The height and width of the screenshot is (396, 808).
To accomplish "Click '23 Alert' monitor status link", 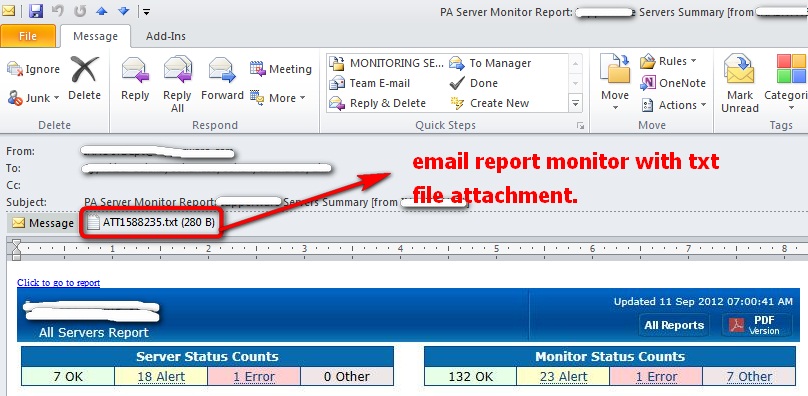I will 563,376.
